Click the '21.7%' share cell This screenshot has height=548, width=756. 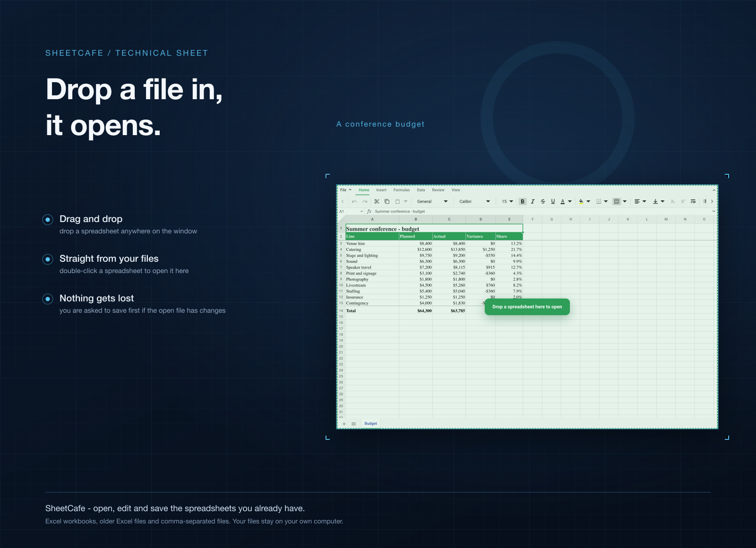click(x=509, y=249)
